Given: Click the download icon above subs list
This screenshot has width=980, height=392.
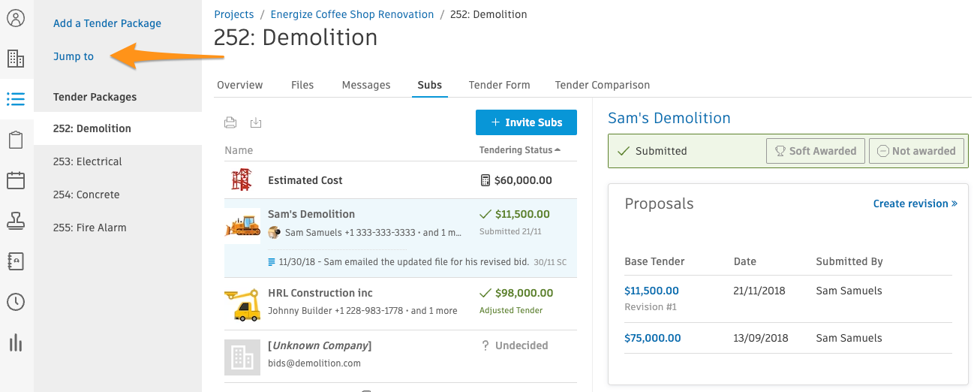Looking at the screenshot, I should (x=256, y=123).
